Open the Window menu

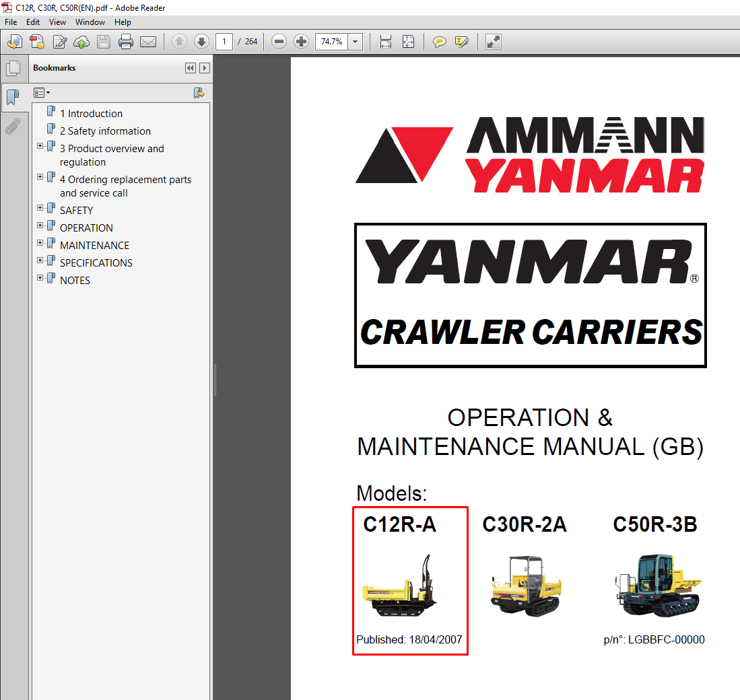pyautogui.click(x=90, y=22)
